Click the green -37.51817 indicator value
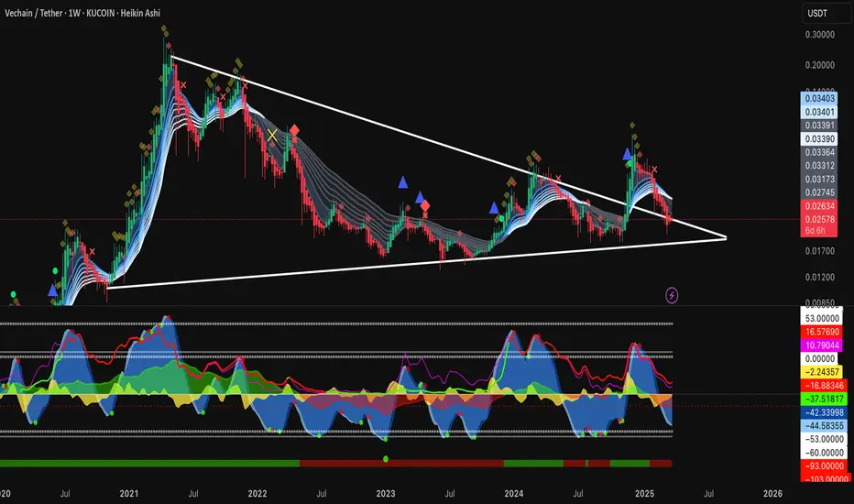 [823, 399]
